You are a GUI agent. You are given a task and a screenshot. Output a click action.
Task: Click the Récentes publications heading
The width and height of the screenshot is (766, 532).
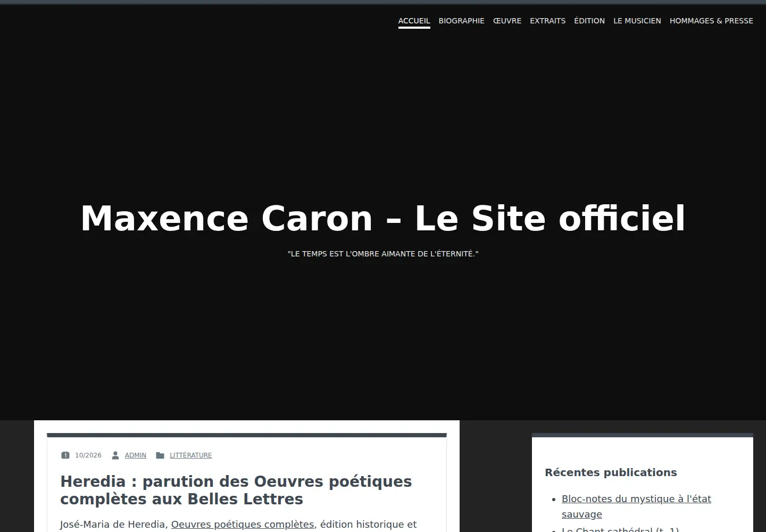pyautogui.click(x=611, y=472)
